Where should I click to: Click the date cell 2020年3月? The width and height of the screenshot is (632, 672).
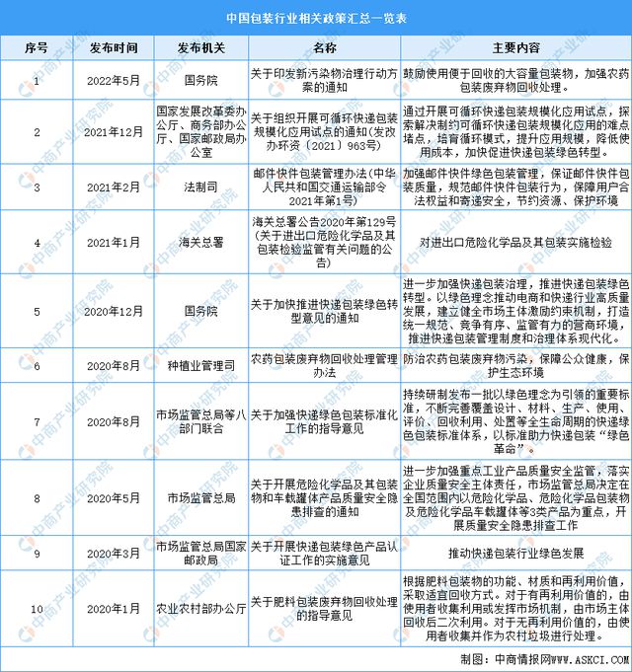coord(114,554)
